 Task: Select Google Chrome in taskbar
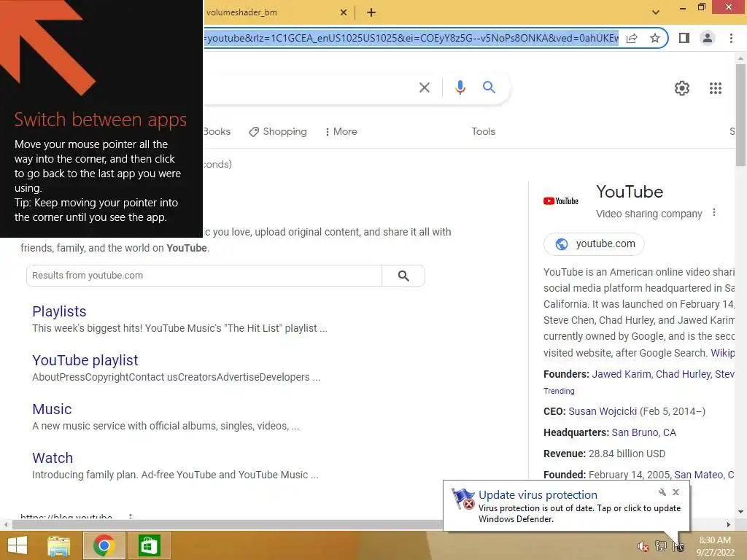click(x=104, y=545)
